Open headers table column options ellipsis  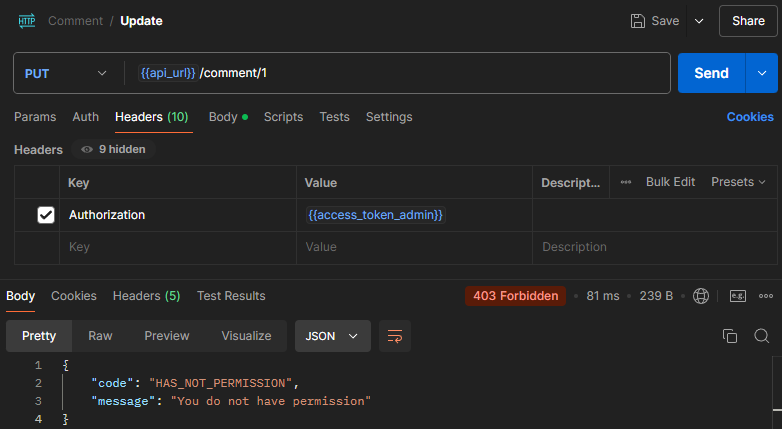[x=626, y=182]
